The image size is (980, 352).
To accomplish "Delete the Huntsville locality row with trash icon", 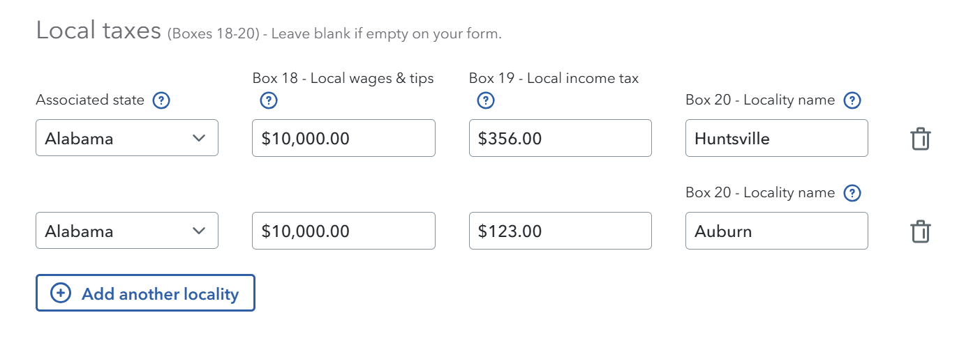I will point(921,139).
